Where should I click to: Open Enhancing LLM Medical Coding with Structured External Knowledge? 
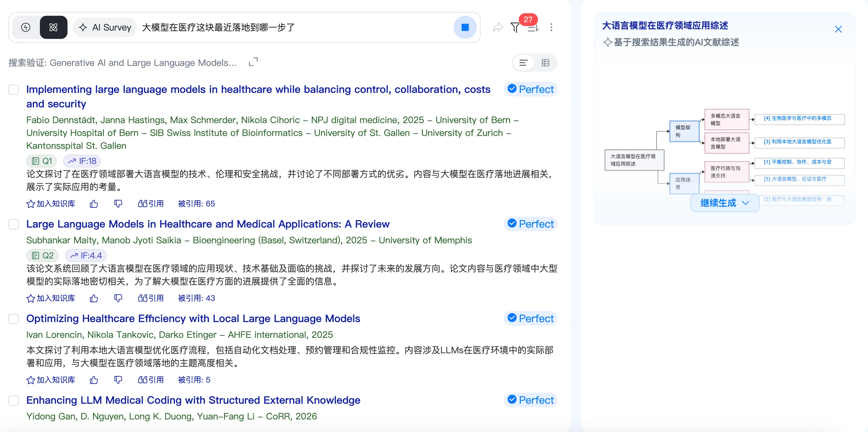[x=193, y=400]
